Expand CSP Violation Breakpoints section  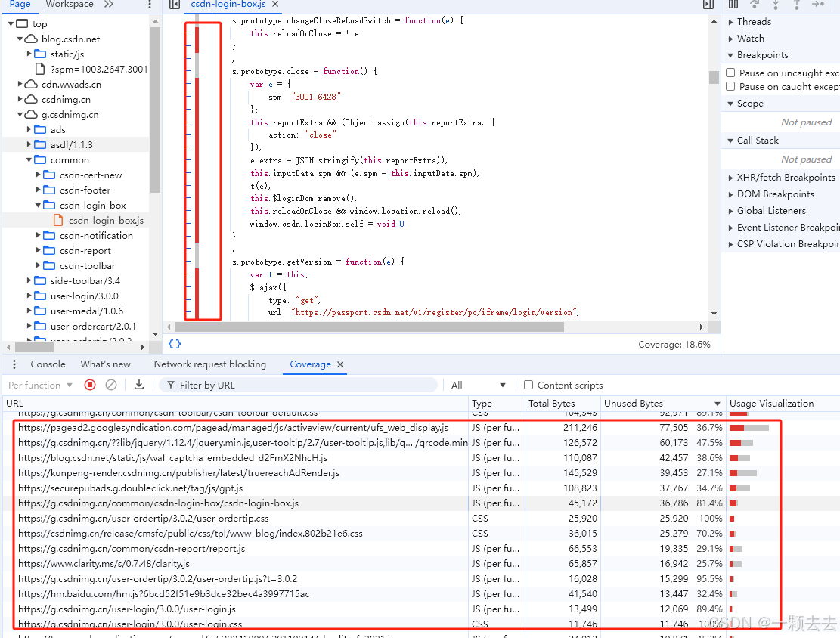click(x=730, y=244)
